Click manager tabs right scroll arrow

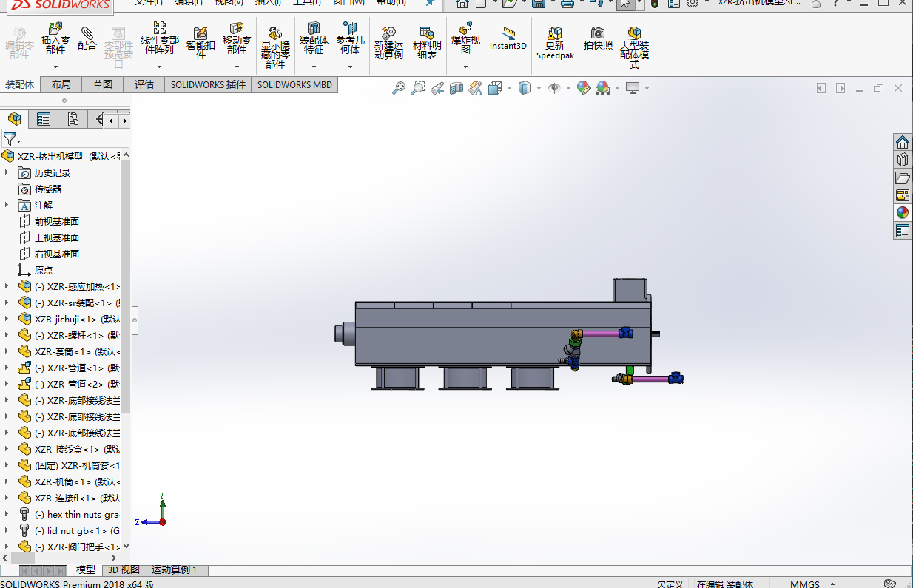(125, 120)
